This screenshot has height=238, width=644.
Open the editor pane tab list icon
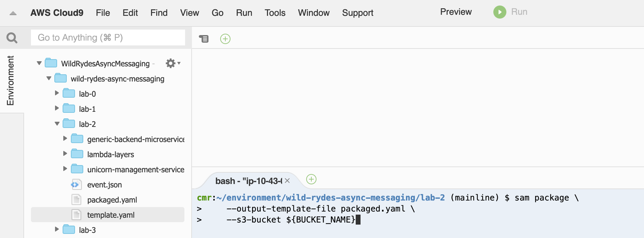(x=204, y=39)
